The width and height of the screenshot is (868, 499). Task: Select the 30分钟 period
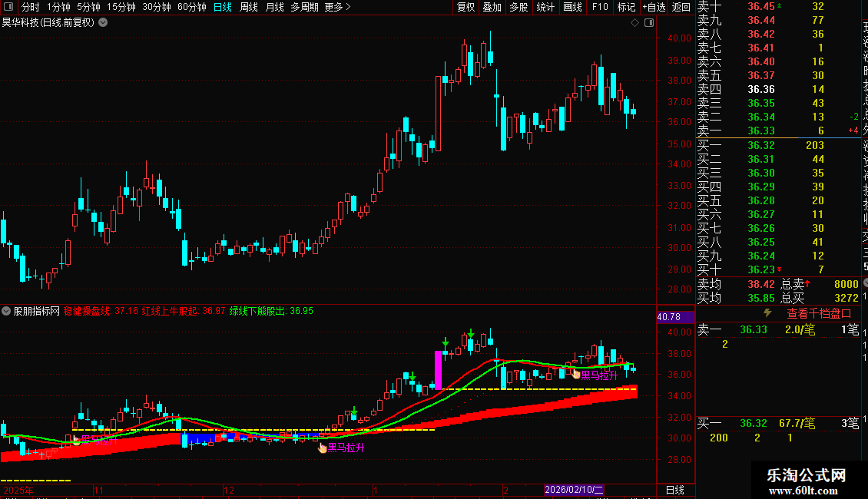coord(156,7)
